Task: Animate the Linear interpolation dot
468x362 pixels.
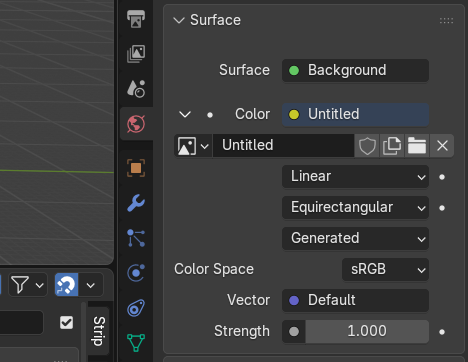Action: pos(442,177)
